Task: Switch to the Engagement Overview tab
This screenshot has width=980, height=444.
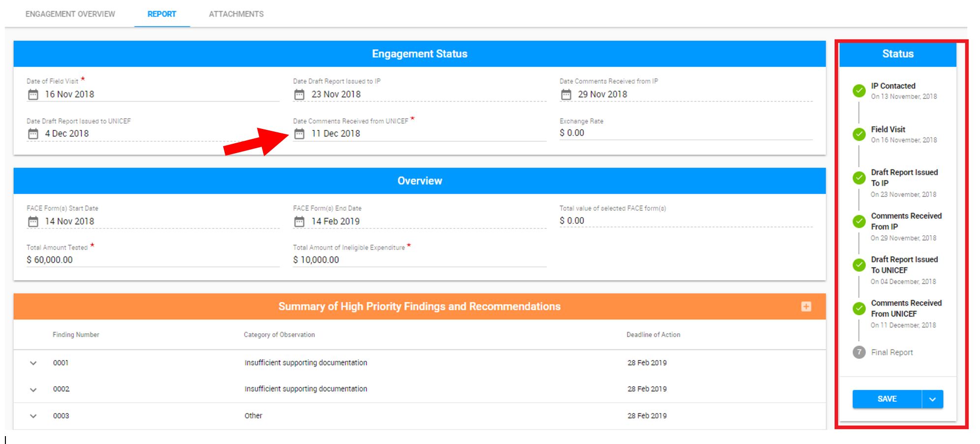Action: (x=70, y=14)
